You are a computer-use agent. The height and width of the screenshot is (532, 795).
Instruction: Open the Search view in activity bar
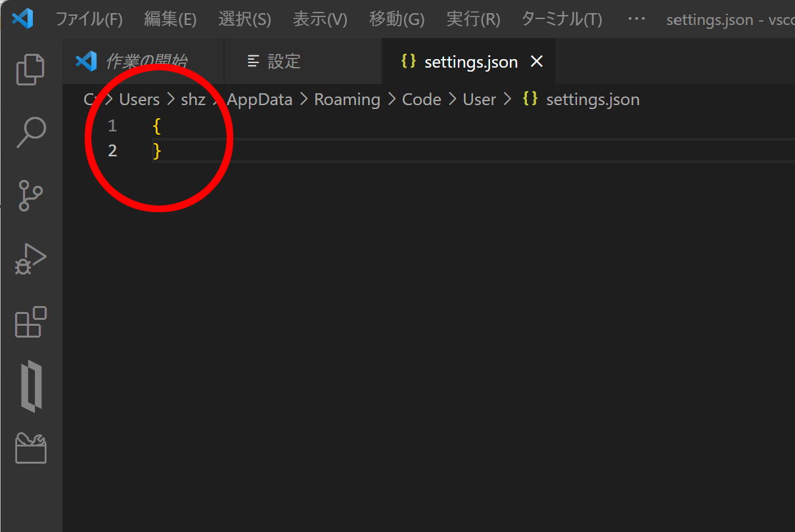click(30, 133)
